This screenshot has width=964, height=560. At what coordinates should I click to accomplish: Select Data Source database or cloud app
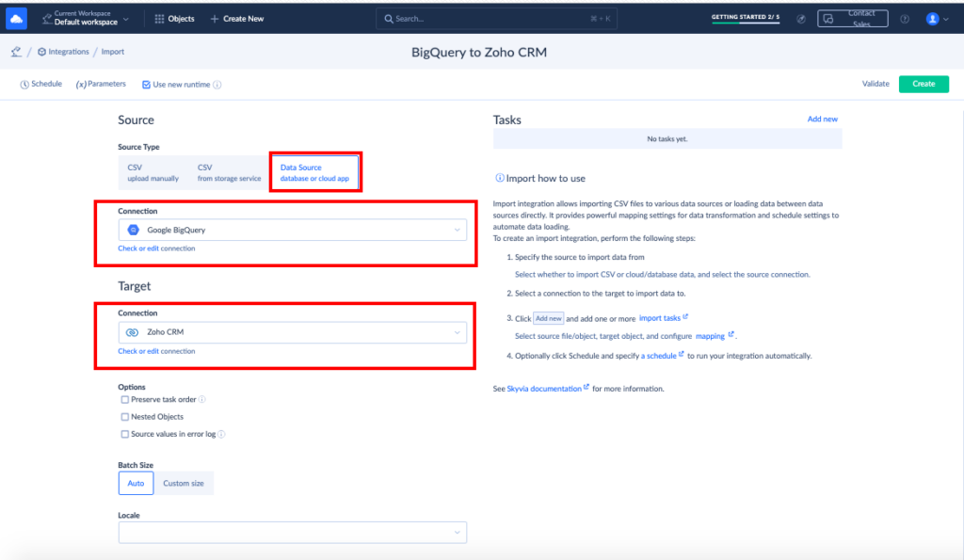(x=314, y=172)
